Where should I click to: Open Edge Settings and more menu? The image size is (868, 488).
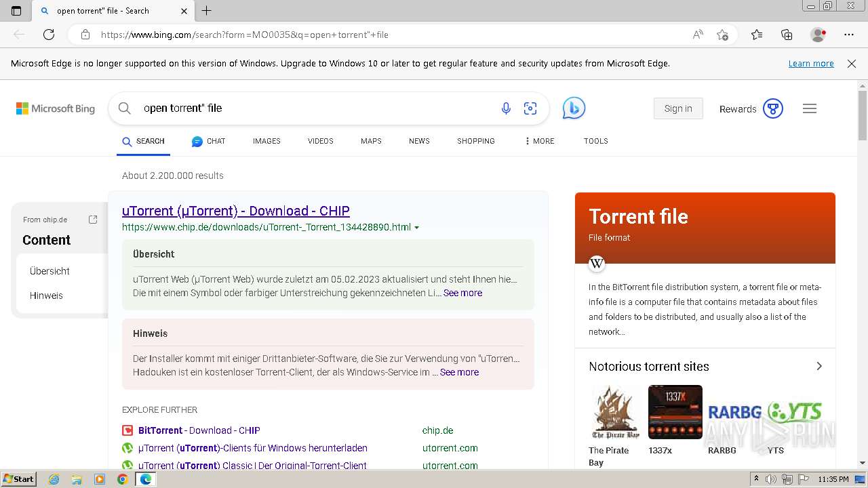pos(849,35)
